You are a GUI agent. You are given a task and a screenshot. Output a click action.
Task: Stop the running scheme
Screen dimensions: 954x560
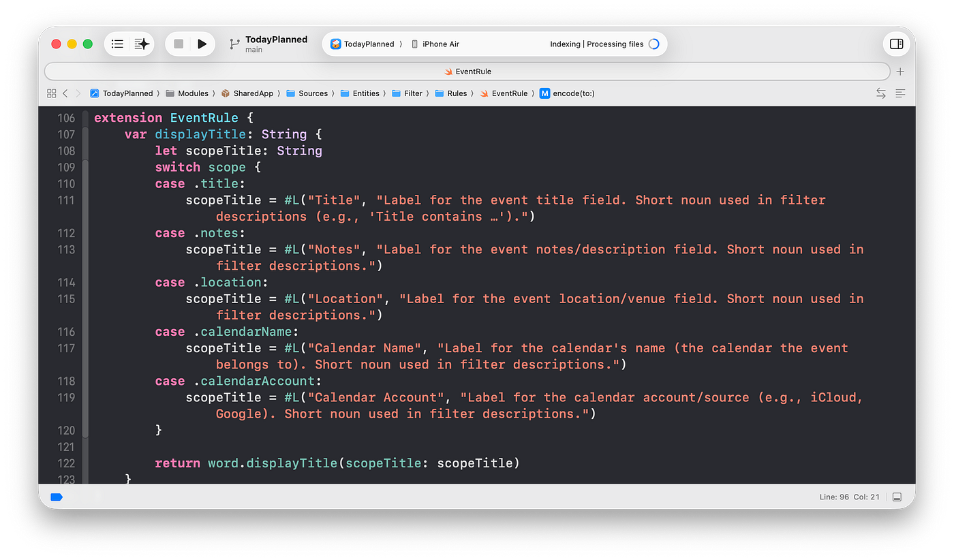[179, 44]
